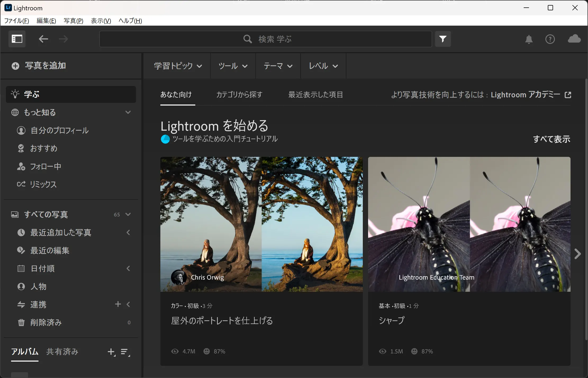Select the あなた向け tab
The image size is (588, 378).
[x=176, y=94]
